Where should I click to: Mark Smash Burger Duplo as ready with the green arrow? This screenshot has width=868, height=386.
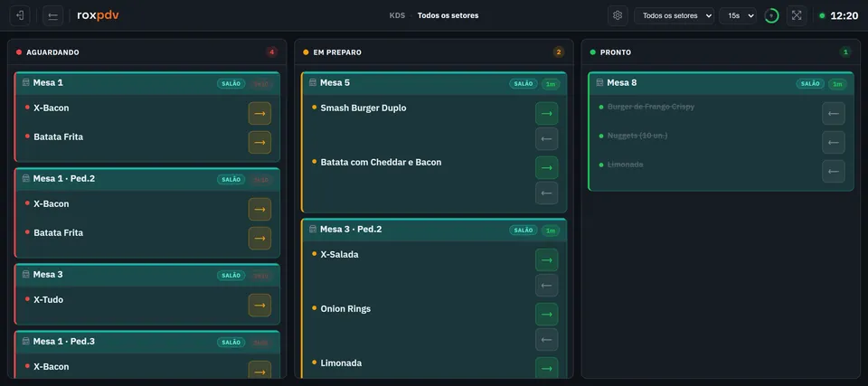(x=546, y=113)
